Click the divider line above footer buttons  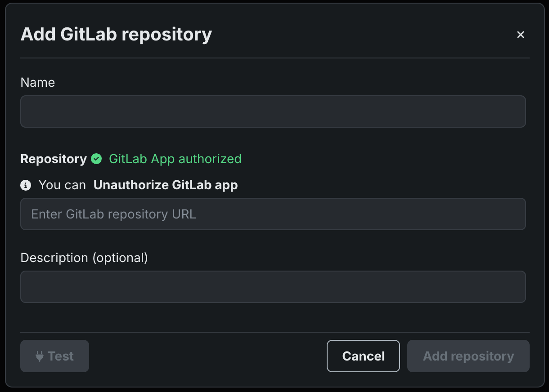point(274,332)
